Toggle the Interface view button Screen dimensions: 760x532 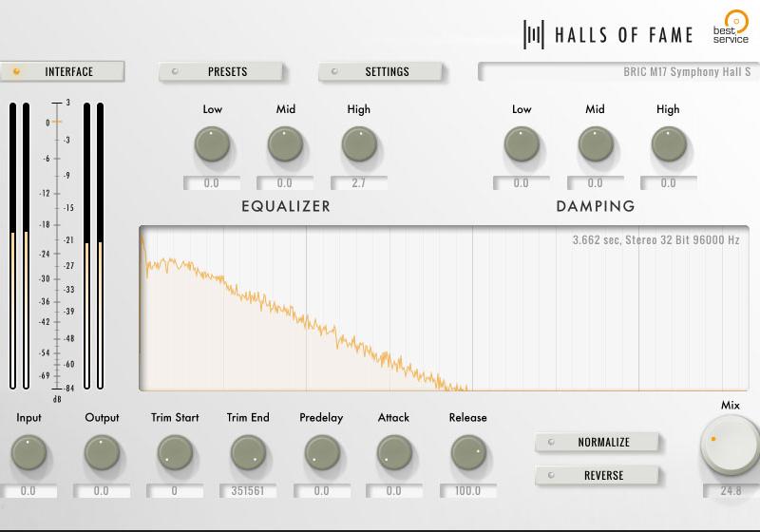(x=63, y=71)
